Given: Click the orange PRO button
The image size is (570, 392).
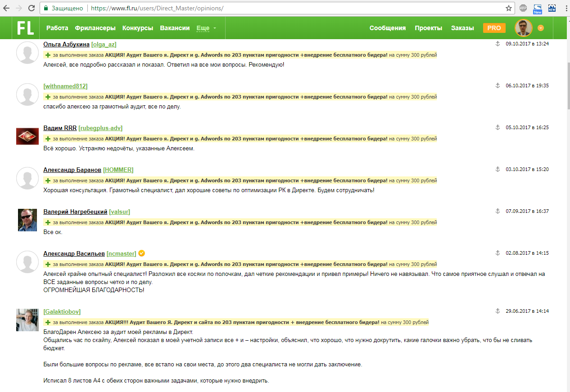Looking at the screenshot, I should point(494,28).
